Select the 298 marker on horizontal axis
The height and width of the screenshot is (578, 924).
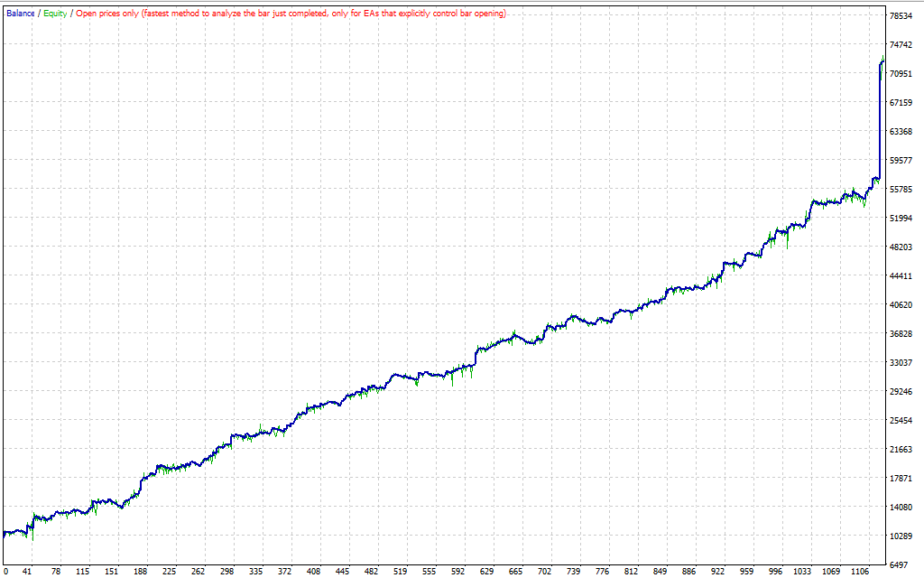(226, 572)
